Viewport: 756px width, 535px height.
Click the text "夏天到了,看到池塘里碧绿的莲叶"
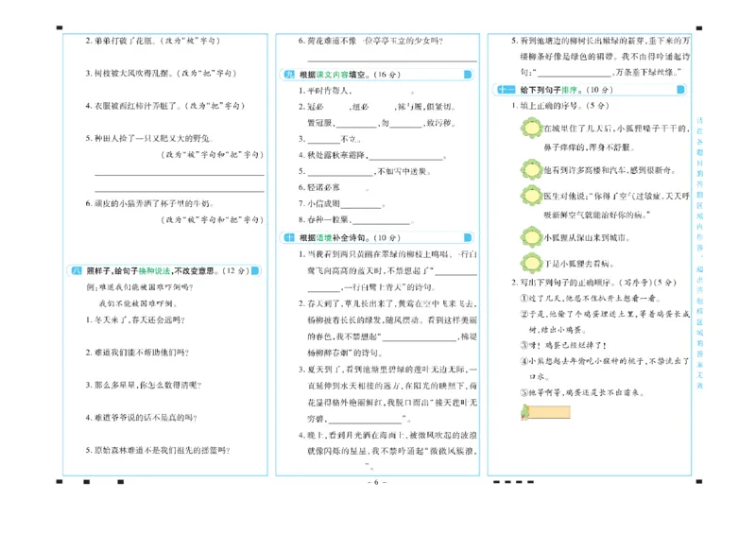[x=387, y=370]
